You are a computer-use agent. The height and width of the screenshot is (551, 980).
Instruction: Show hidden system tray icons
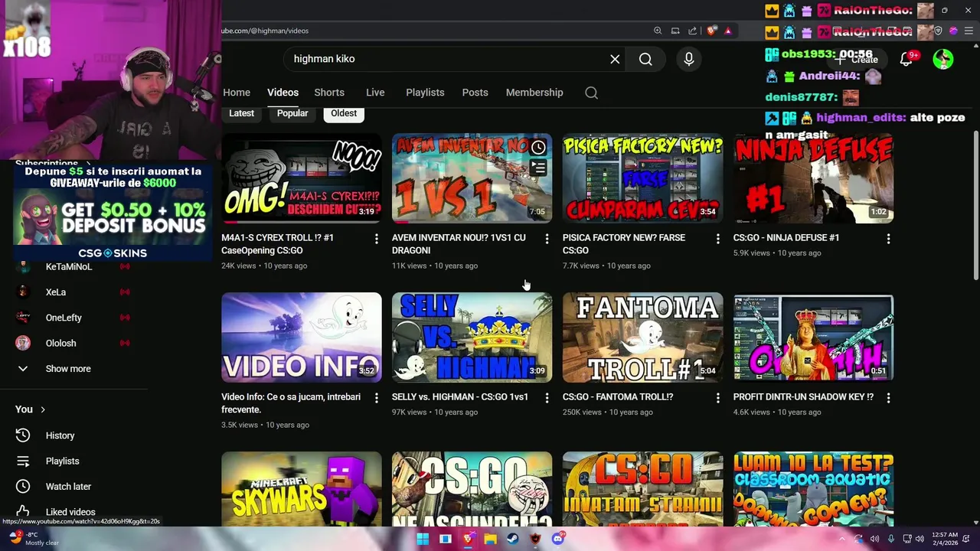(x=841, y=539)
